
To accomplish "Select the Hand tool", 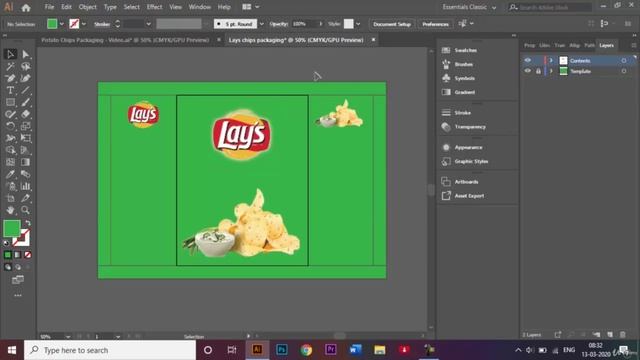I will pyautogui.click(x=11, y=210).
